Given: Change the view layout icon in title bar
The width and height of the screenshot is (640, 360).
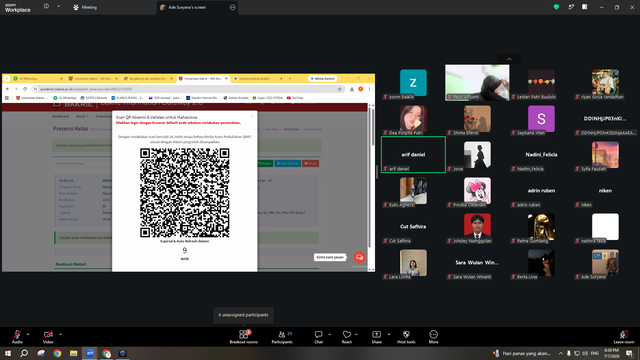Looking at the screenshot, I should 585,7.
